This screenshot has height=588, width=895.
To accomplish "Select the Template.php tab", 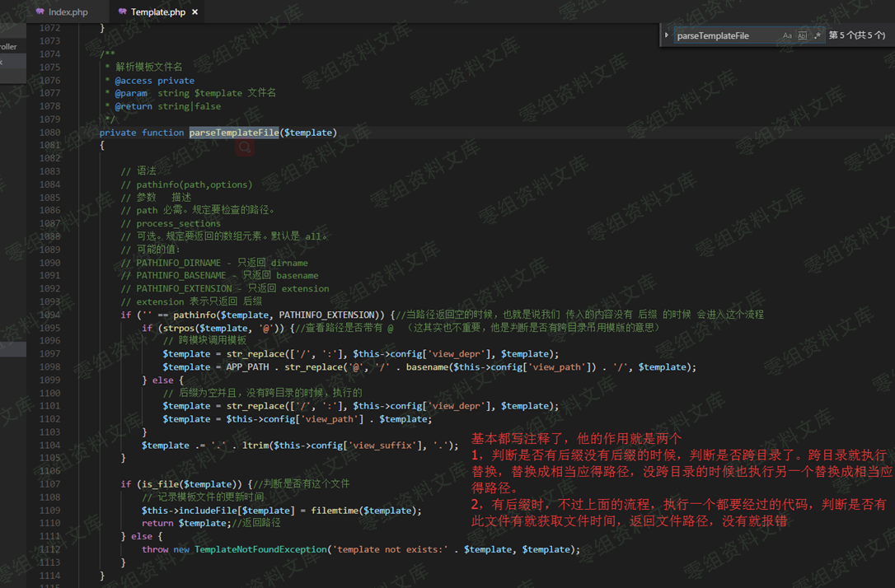I will 158,12.
